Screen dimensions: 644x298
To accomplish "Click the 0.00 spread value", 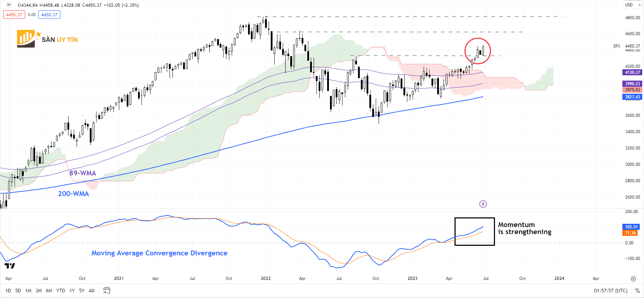I will 32,15.
